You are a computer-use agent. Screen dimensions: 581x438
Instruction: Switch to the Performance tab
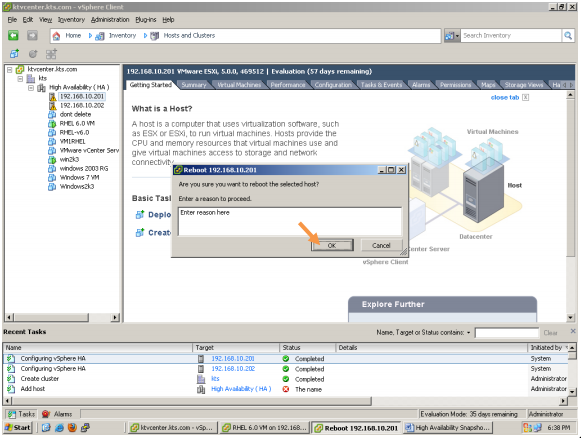[x=288, y=85]
